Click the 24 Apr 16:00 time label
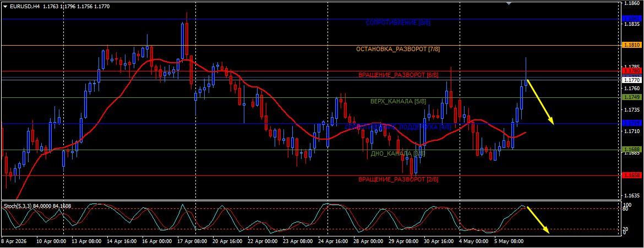Screen dimensions: 644x248 click(333, 242)
